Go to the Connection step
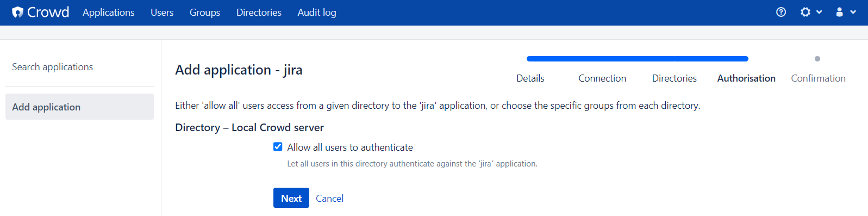The width and height of the screenshot is (868, 216). (602, 78)
